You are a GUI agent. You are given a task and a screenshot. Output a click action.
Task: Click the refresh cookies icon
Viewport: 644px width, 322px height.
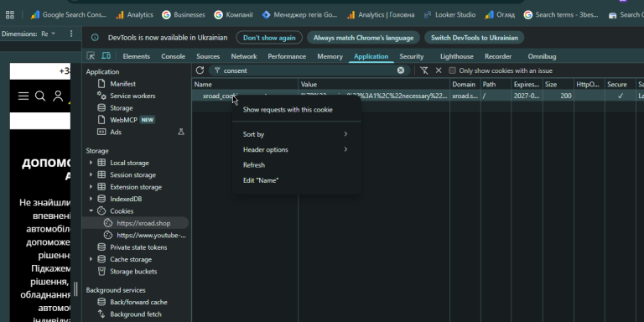click(x=200, y=70)
